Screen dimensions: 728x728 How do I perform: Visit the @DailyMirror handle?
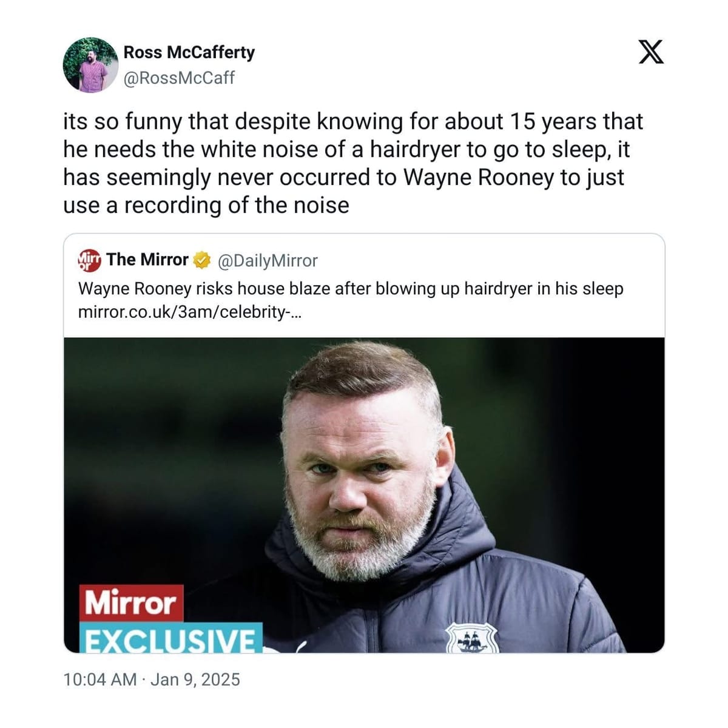(x=267, y=260)
